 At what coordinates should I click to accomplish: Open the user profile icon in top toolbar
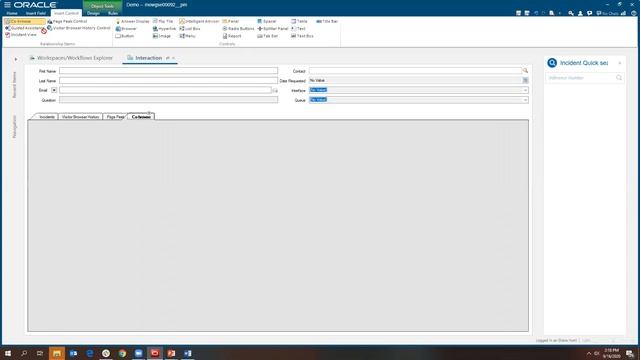coord(580,13)
